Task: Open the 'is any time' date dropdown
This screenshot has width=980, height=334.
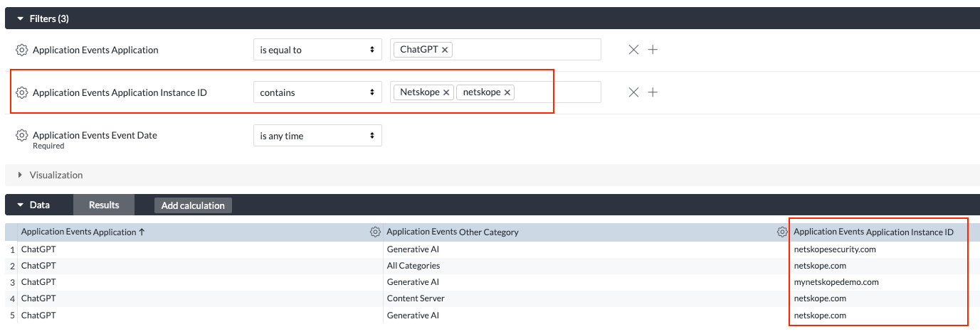Action: (x=317, y=136)
